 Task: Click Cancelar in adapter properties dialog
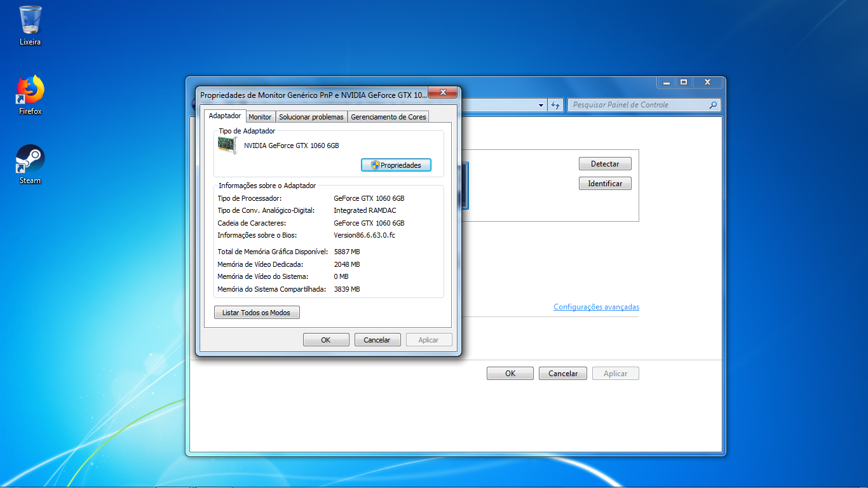377,340
